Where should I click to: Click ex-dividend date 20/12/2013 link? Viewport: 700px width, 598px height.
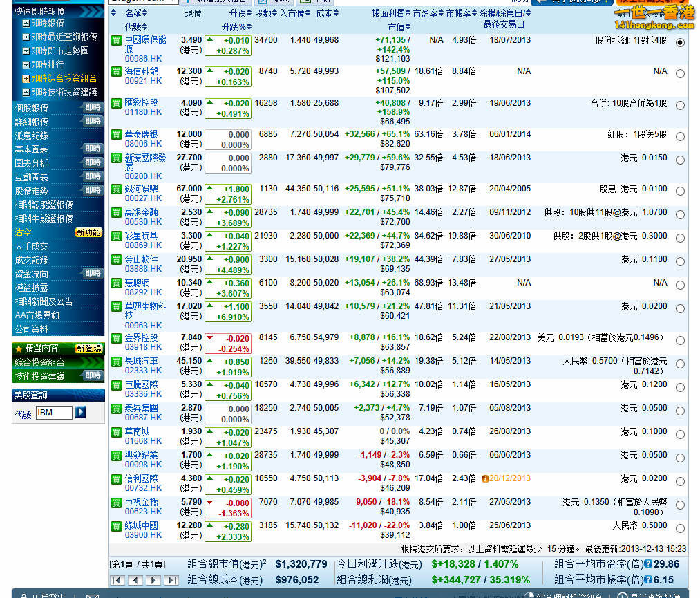point(510,479)
